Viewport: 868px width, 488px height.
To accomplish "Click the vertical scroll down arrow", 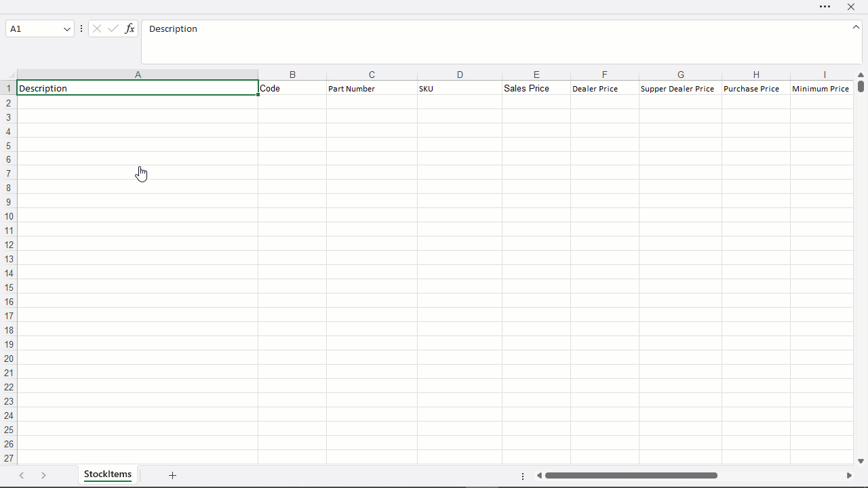I will tap(861, 461).
